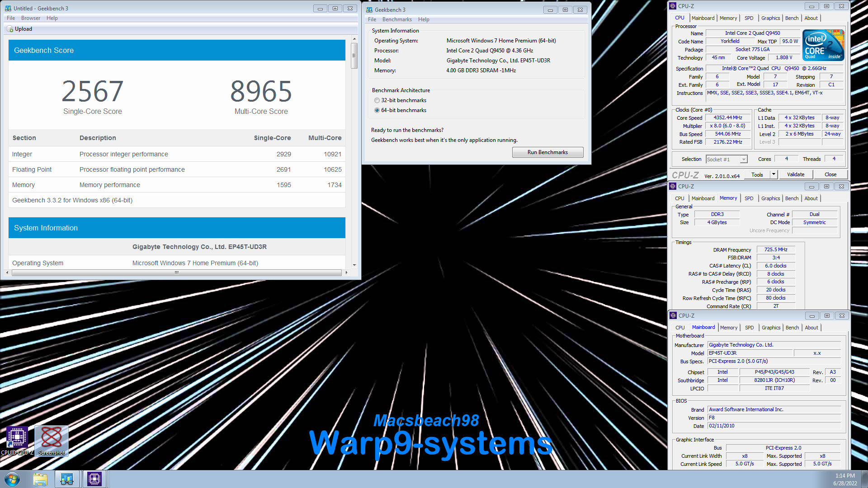
Task: Click the multi-core score 8965
Action: (x=261, y=91)
